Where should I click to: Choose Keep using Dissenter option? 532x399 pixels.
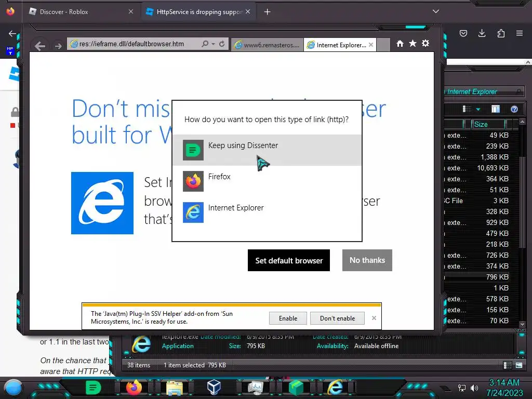point(267,150)
